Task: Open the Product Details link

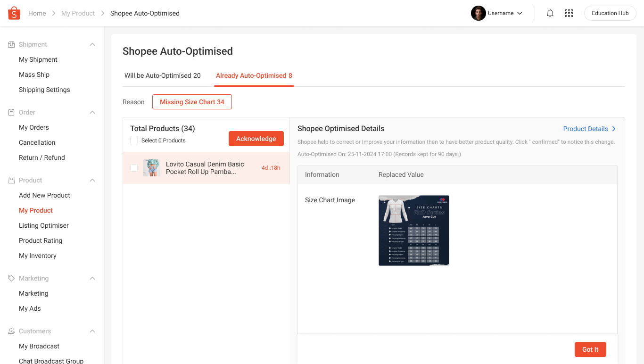Action: pos(589,129)
